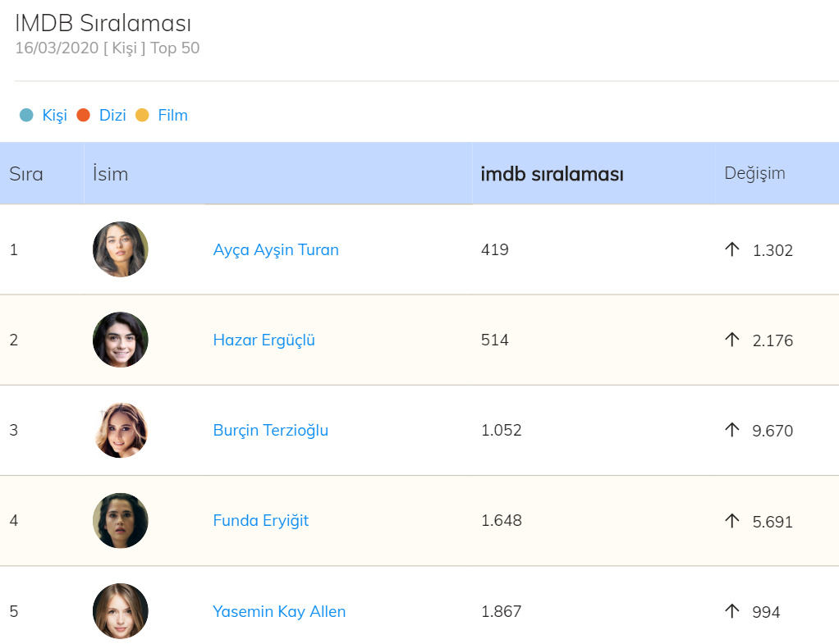Click the up arrow beside 994

point(732,611)
